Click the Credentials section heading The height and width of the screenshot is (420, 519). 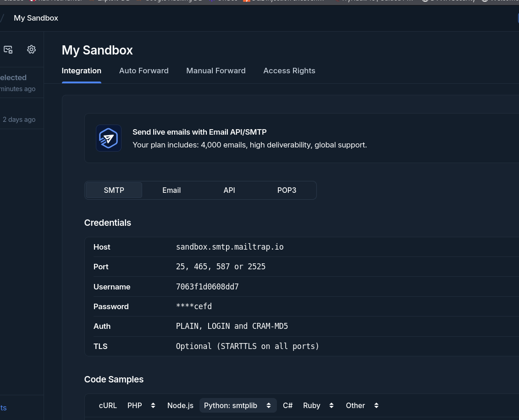[x=108, y=223]
